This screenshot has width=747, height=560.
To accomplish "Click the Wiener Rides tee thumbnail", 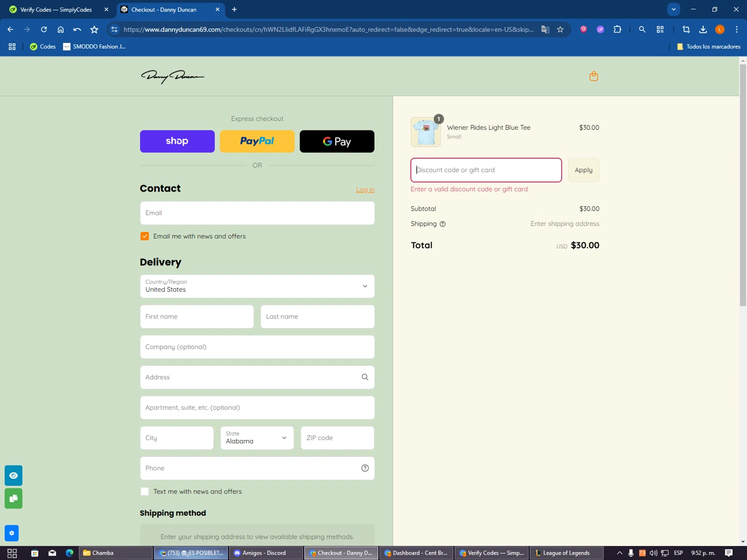I will pos(426,132).
